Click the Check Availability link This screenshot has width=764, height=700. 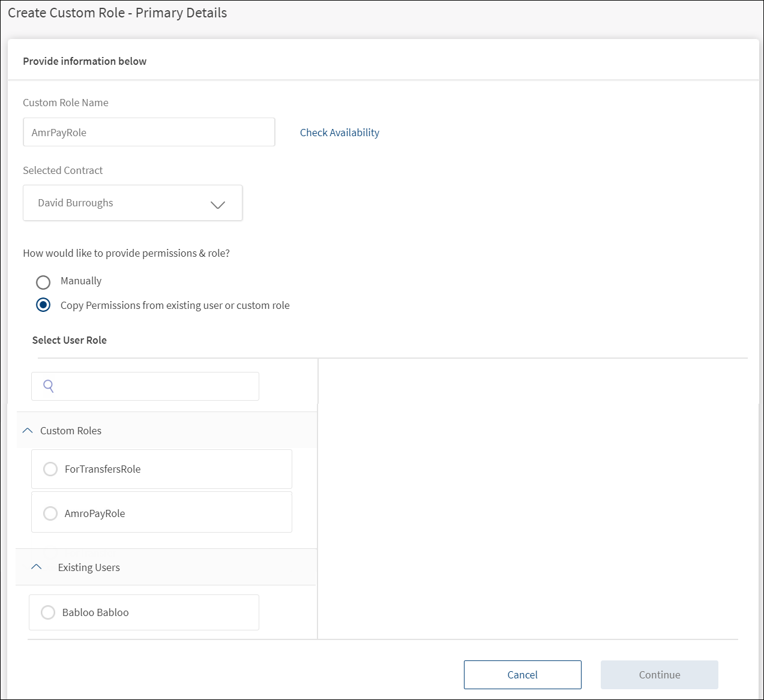coord(340,133)
